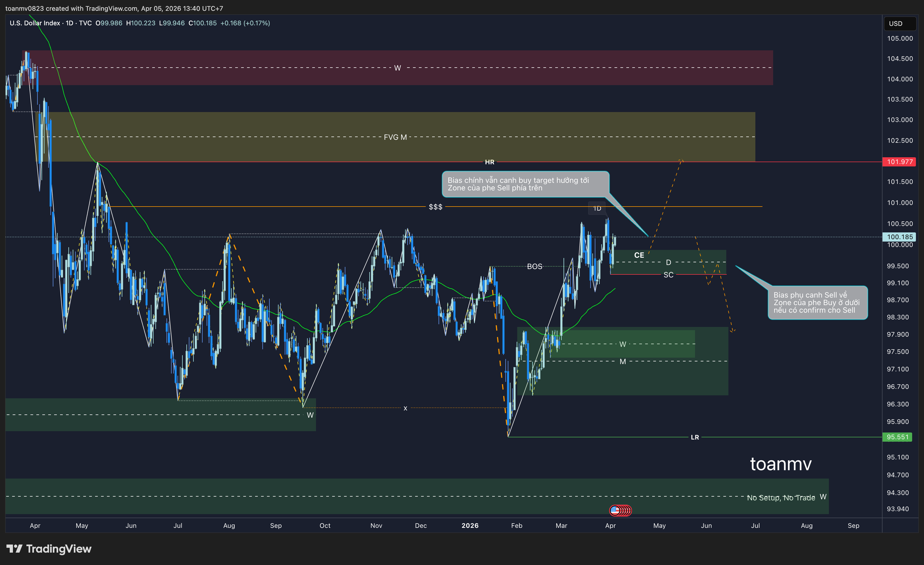
Task: Open the USD currency selector
Action: coord(900,23)
